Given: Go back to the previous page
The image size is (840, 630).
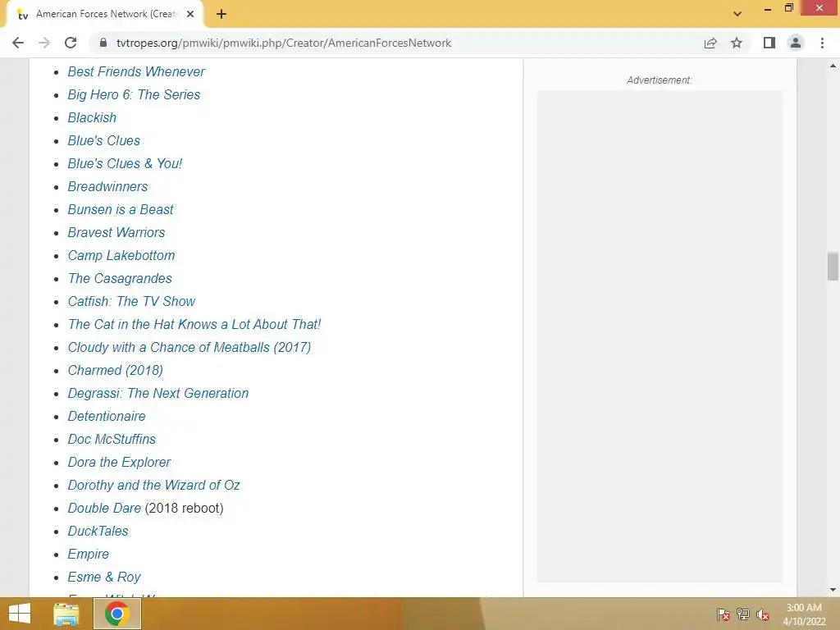Looking at the screenshot, I should tap(18, 43).
